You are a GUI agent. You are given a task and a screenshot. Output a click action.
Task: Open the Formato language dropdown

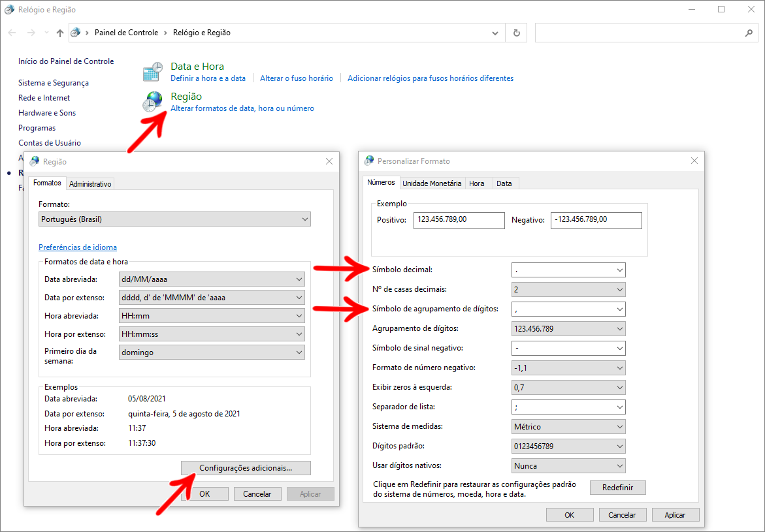174,219
